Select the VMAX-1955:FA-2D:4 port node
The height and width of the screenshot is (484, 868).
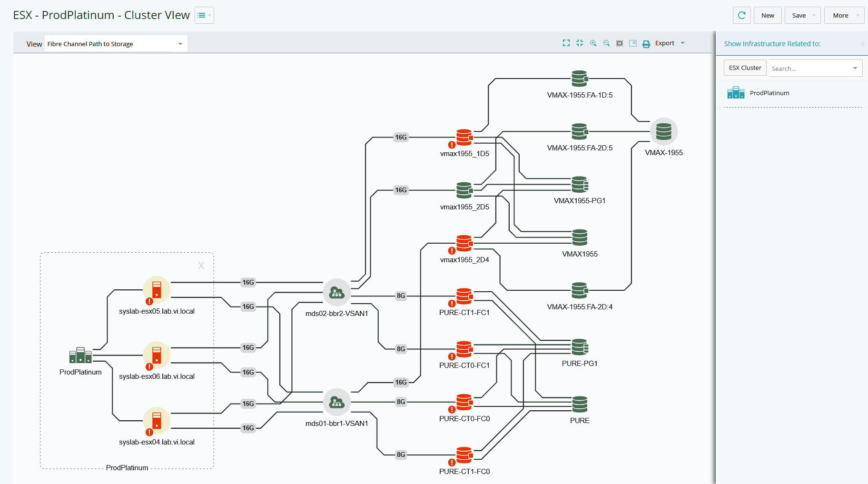click(x=580, y=290)
